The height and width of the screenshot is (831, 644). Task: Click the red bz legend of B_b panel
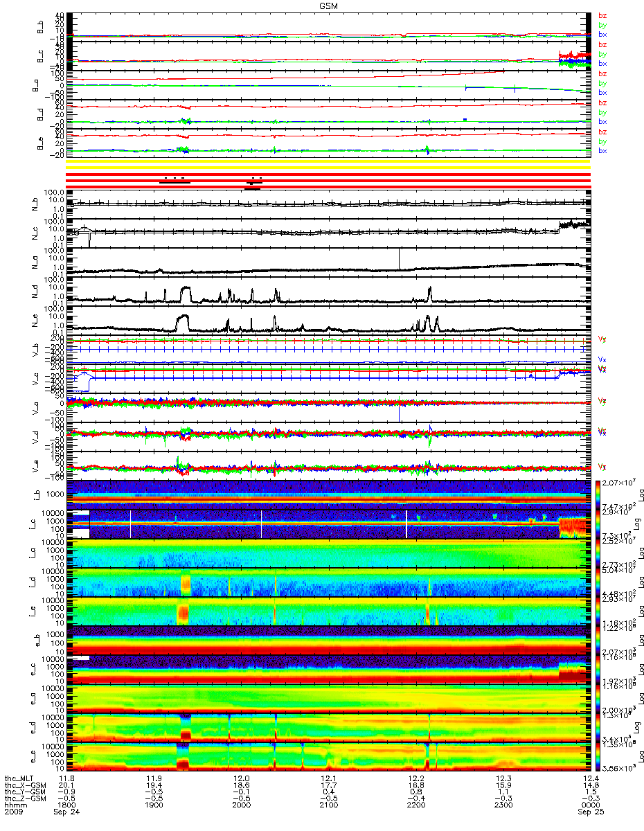[x=602, y=15]
